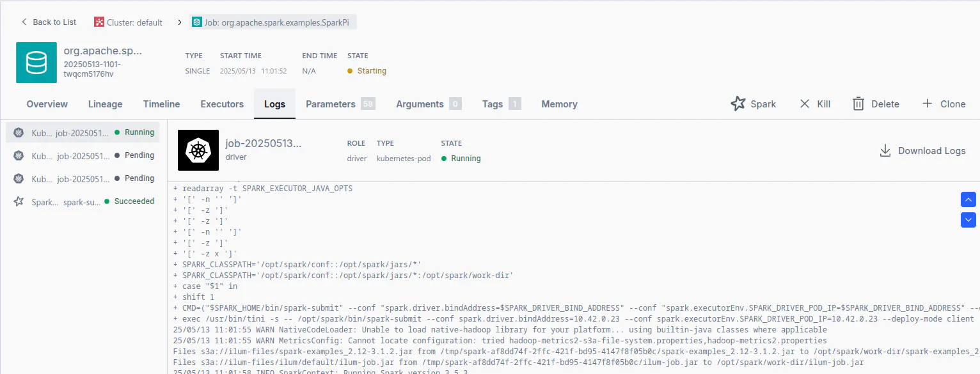The width and height of the screenshot is (980, 374).
Task: Click the Delete trash icon
Action: tap(858, 104)
